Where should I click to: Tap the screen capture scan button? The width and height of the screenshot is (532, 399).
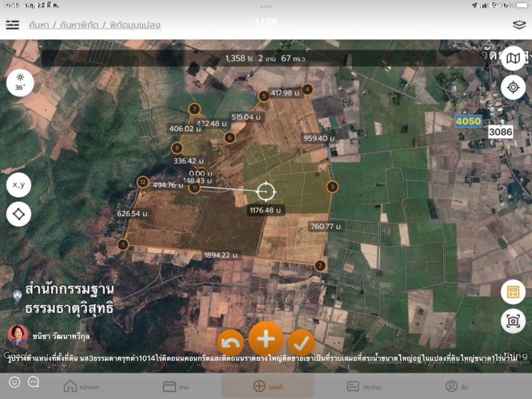tap(513, 321)
